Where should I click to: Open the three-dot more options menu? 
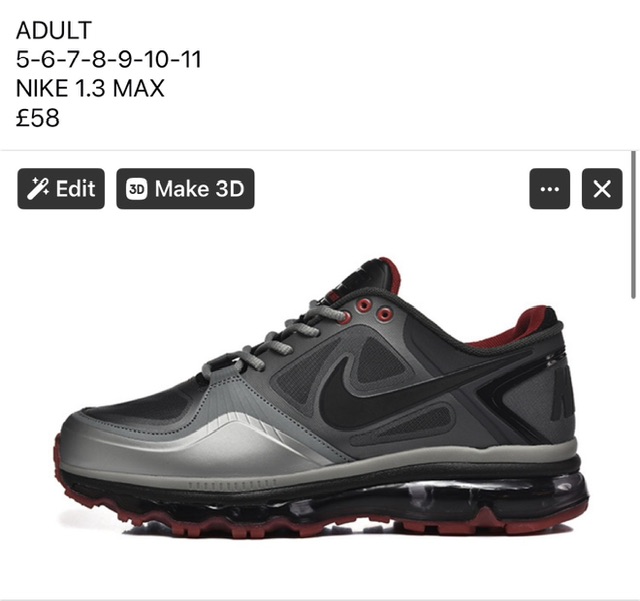(x=549, y=189)
